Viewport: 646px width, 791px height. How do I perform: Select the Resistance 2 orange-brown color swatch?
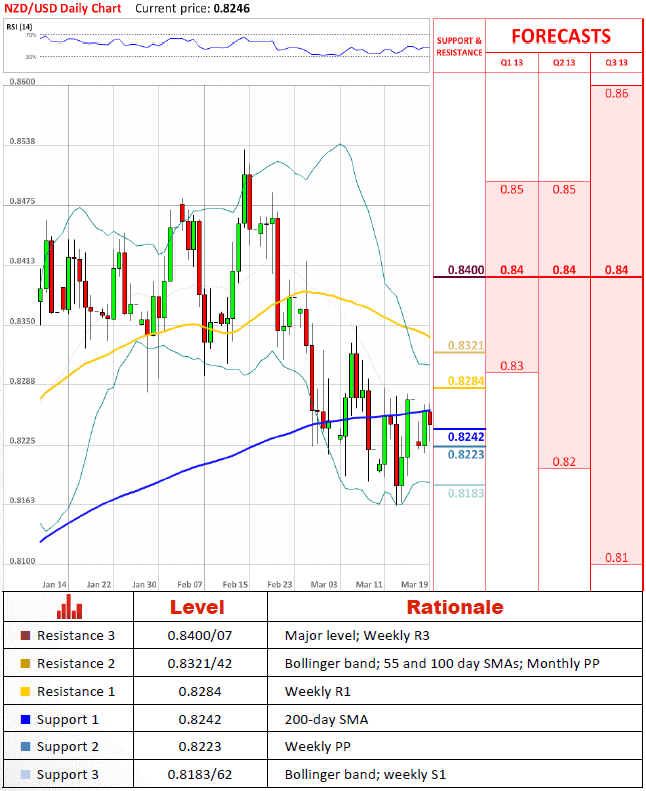tap(25, 663)
